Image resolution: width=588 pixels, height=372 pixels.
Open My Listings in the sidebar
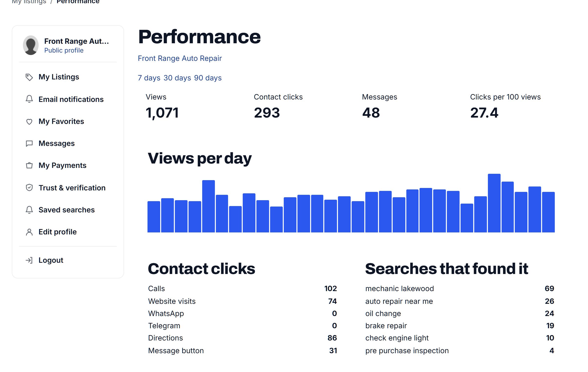click(x=59, y=77)
